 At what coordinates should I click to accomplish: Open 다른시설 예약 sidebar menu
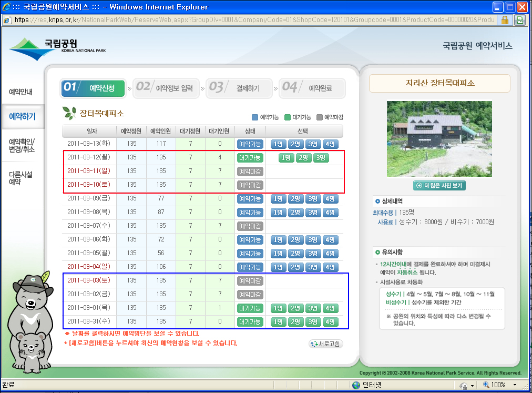click(21, 178)
